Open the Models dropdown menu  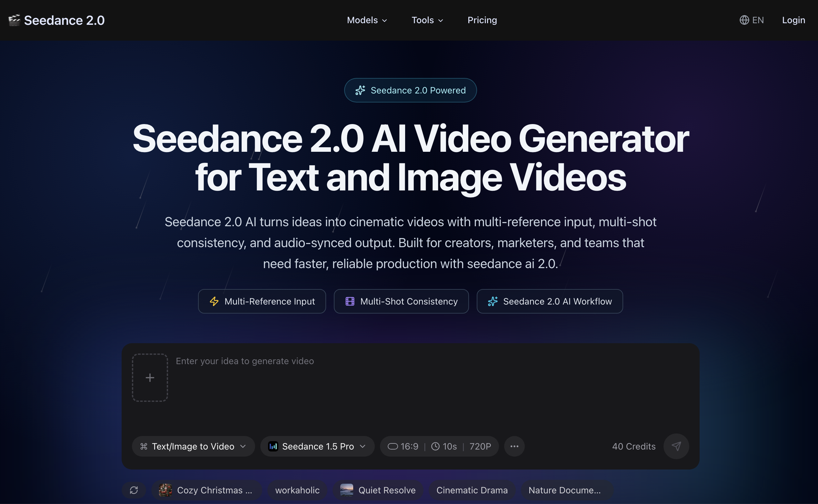pyautogui.click(x=366, y=20)
